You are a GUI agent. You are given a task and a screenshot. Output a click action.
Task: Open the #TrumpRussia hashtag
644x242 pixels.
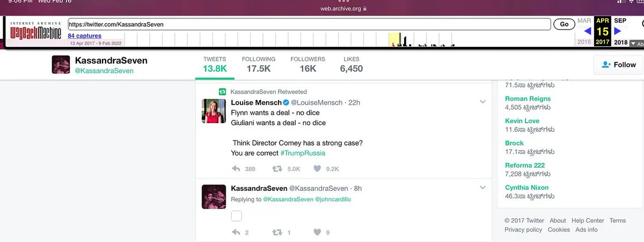(303, 153)
